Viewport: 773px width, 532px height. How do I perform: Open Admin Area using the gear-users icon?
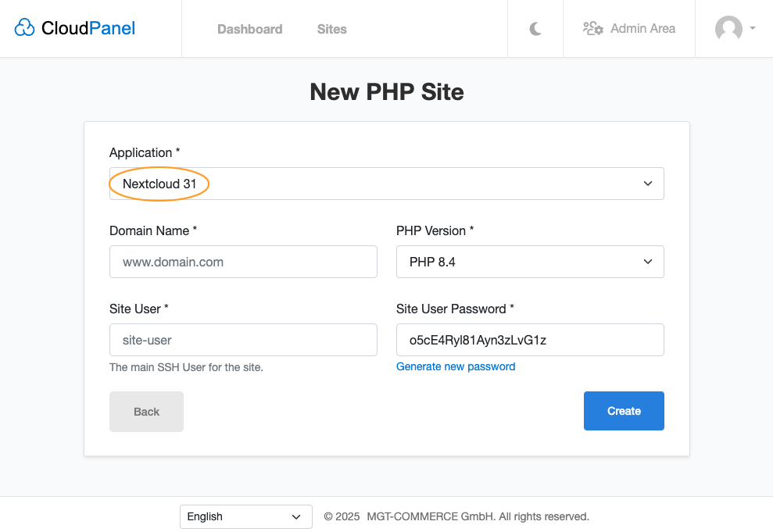592,28
